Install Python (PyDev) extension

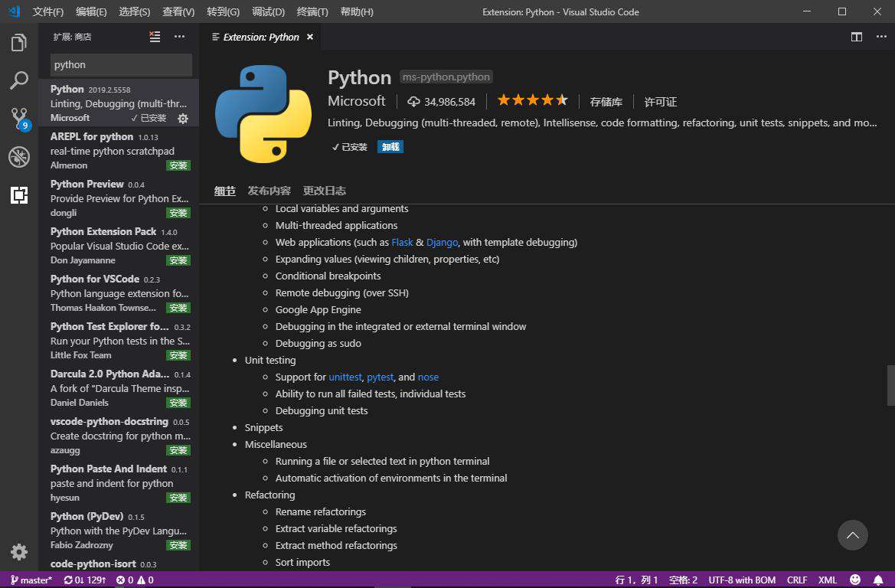coord(178,545)
